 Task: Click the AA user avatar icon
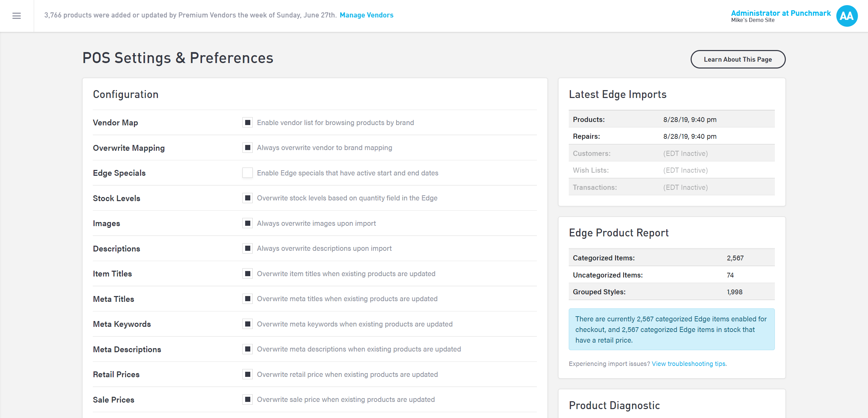click(846, 16)
